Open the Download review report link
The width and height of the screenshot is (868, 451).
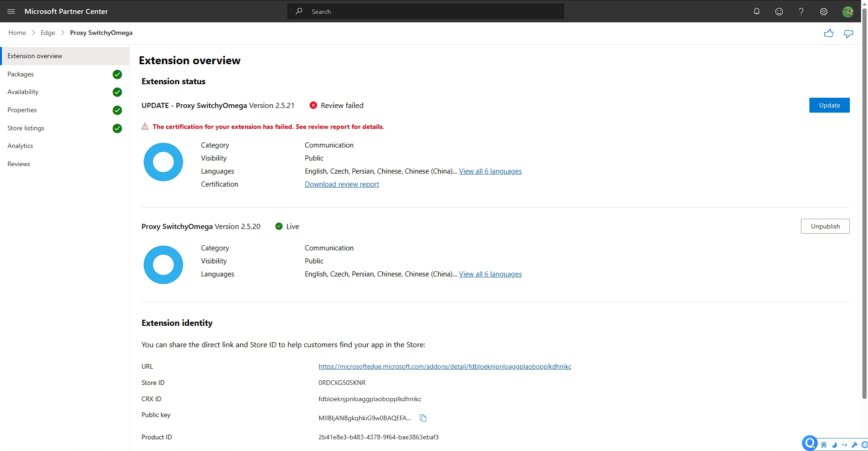(342, 184)
